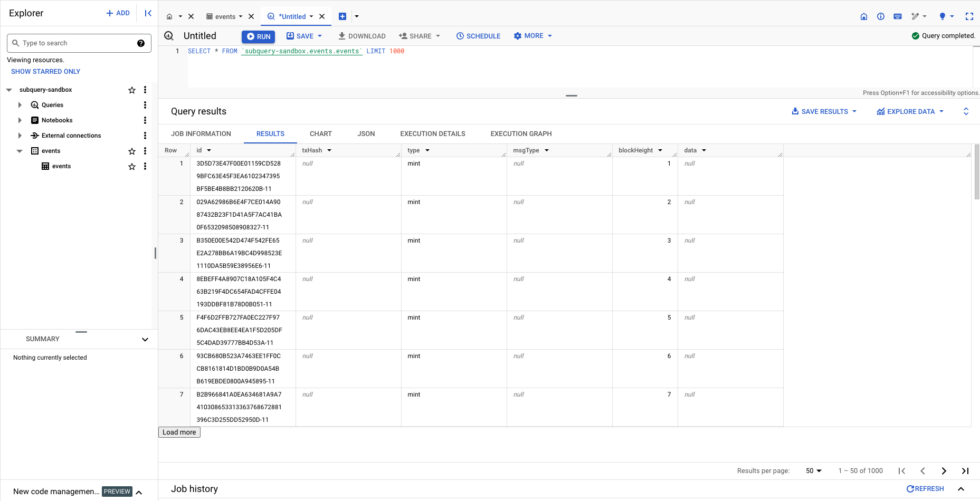Click the Load more button
Image resolution: width=980 pixels, height=501 pixels.
[179, 432]
